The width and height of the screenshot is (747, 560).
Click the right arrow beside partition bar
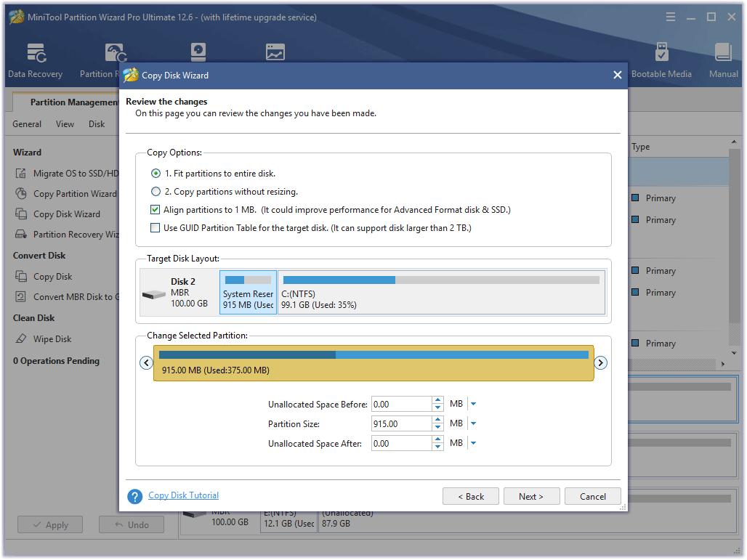click(601, 363)
